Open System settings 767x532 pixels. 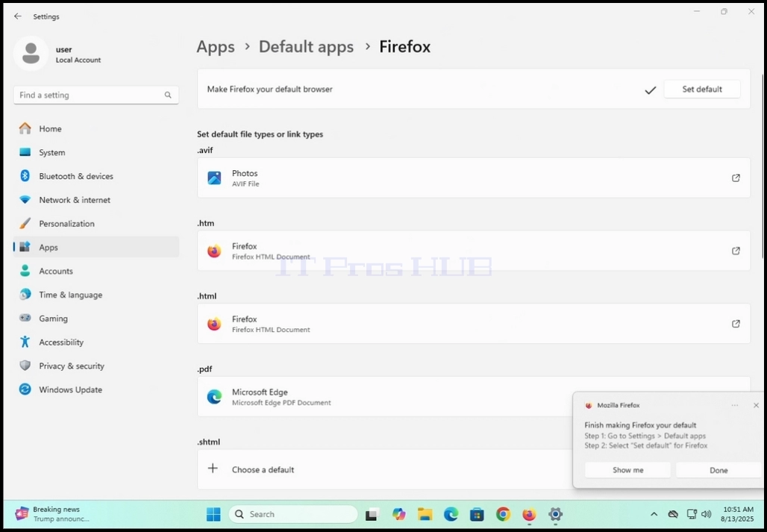(x=96, y=152)
